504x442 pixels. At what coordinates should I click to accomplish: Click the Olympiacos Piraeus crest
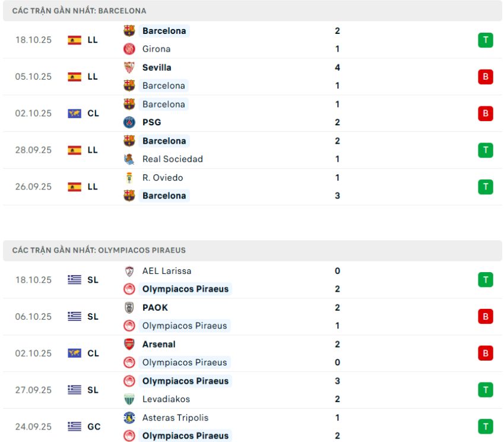pos(128,289)
